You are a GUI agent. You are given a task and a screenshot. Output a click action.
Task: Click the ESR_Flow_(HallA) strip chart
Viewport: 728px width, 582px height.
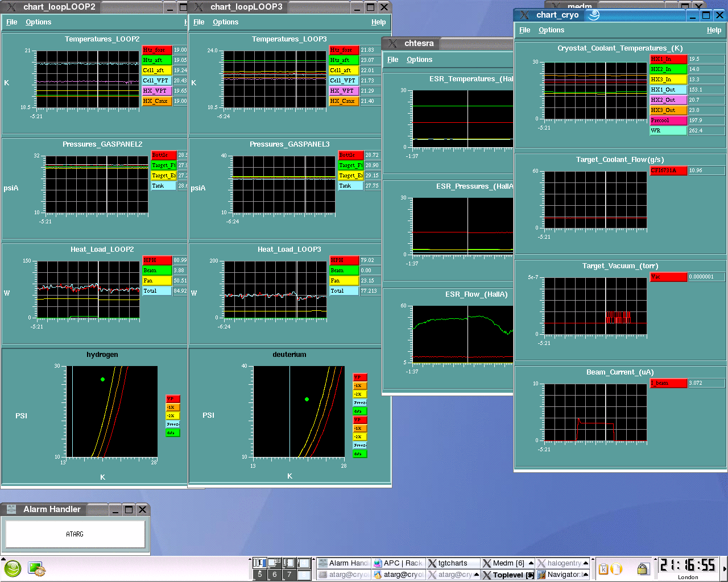point(463,334)
